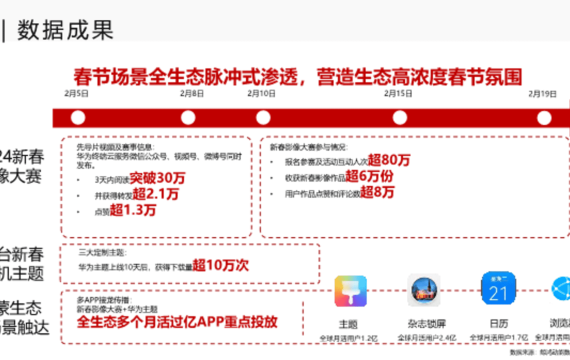The height and width of the screenshot is (360, 570).
Task: Select the 2月5日 timeline dot
Action: pos(78,118)
